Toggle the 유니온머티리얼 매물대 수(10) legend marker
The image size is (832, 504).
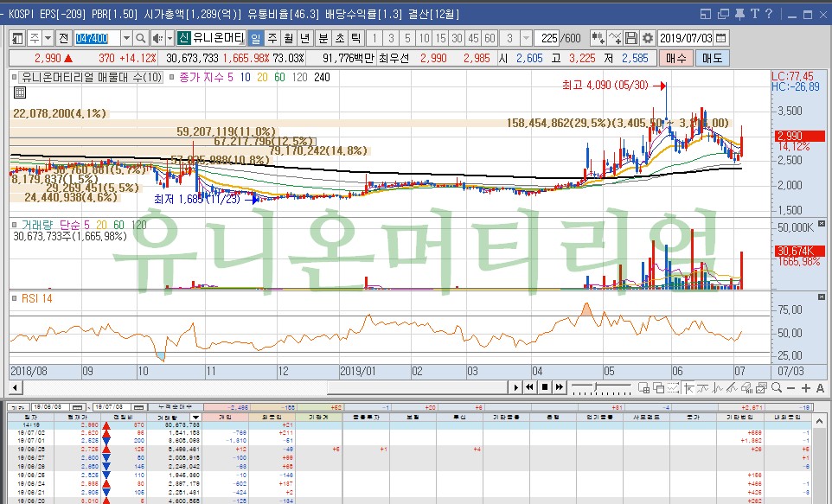(15, 78)
